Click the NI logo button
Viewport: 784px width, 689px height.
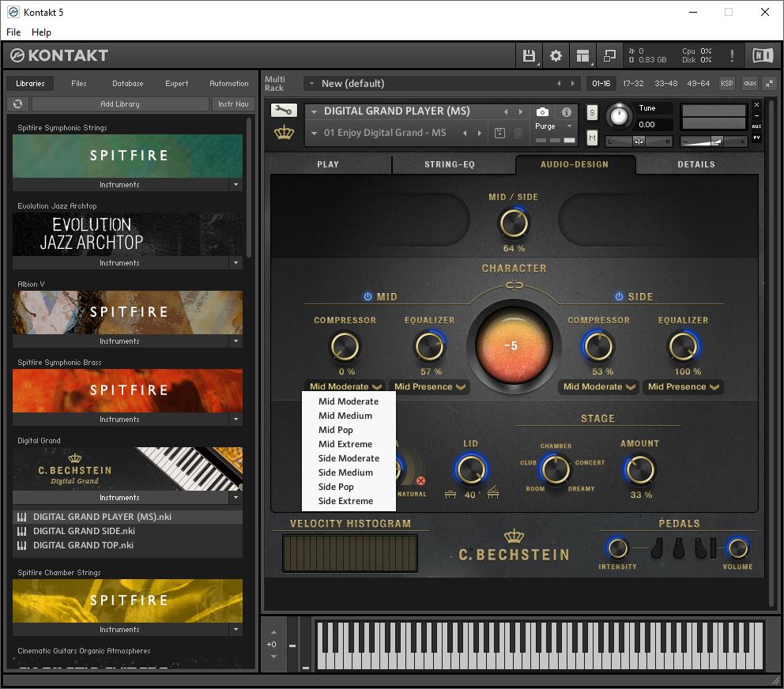click(763, 55)
